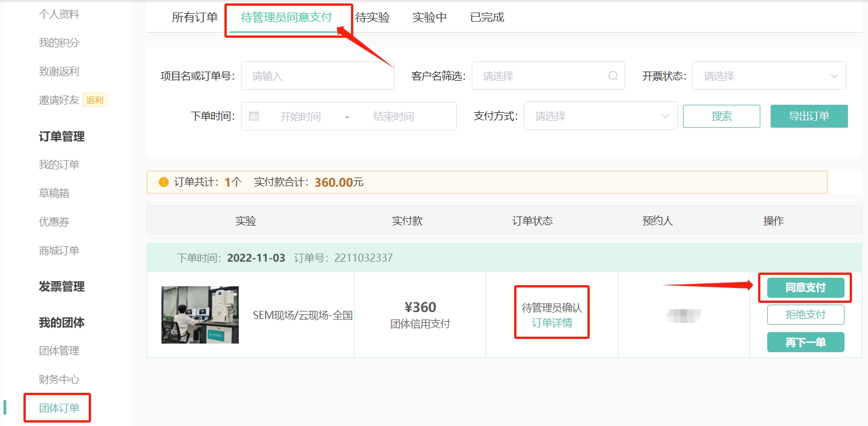868x426 pixels.
Task: Click the 拒绝支付 button
Action: click(805, 314)
